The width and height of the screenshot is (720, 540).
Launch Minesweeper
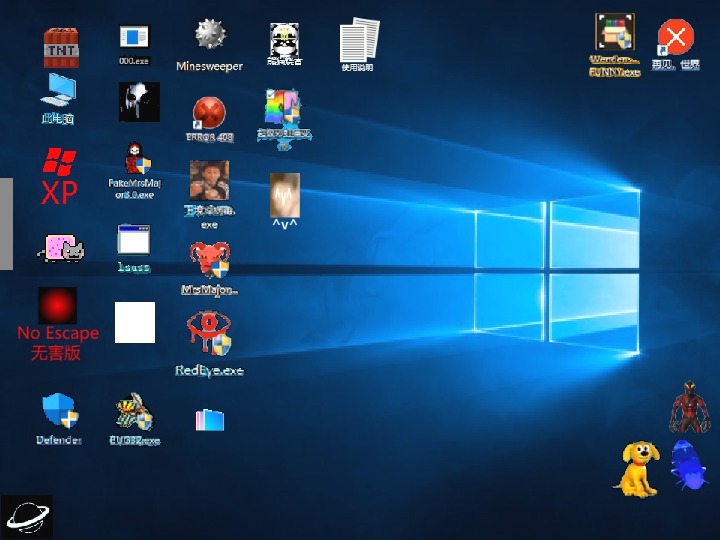(x=209, y=45)
